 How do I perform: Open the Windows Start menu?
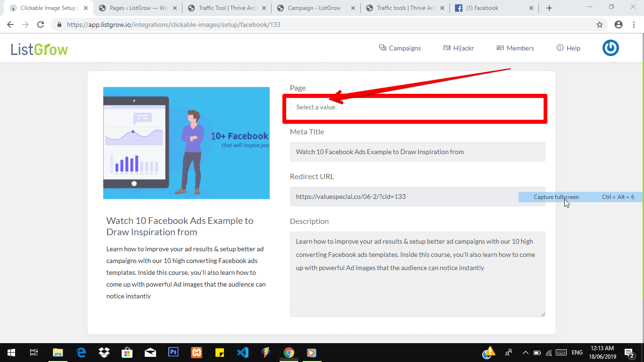pos(11,353)
